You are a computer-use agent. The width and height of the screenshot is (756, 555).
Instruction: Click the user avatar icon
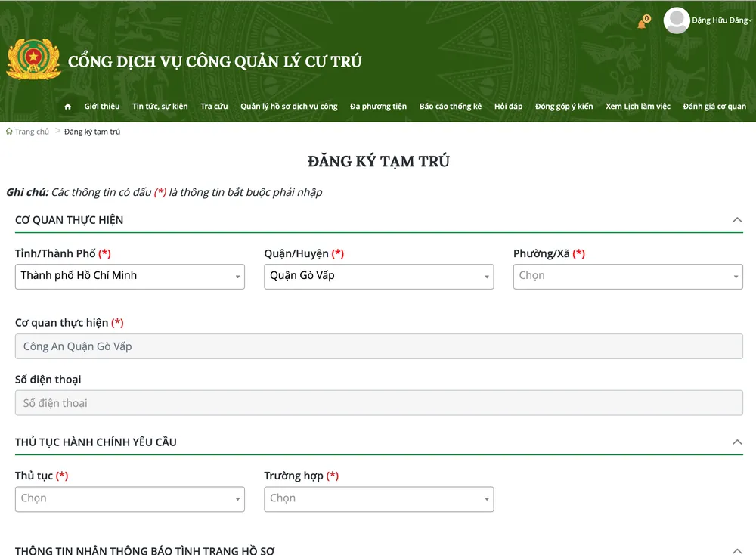(x=676, y=20)
